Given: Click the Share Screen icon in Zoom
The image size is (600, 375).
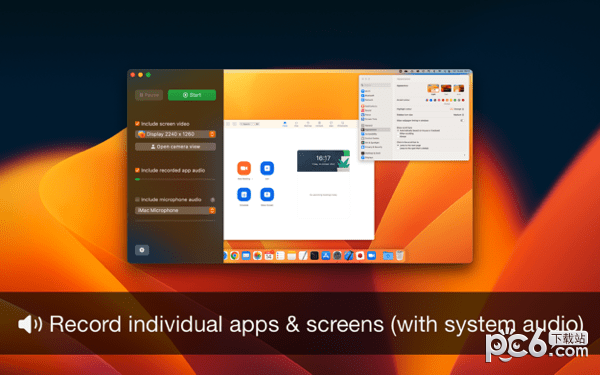Looking at the screenshot, I should pos(267,194).
